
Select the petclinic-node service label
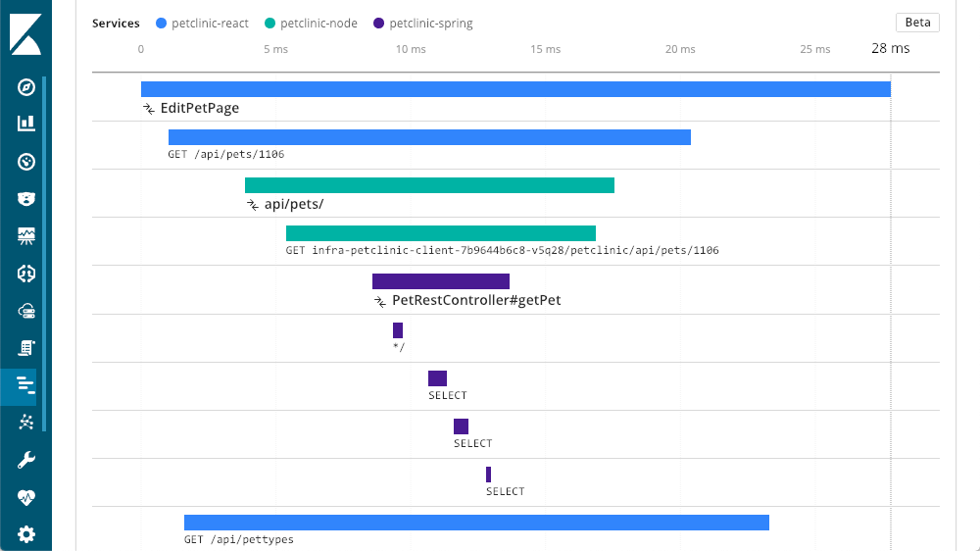[x=318, y=24]
